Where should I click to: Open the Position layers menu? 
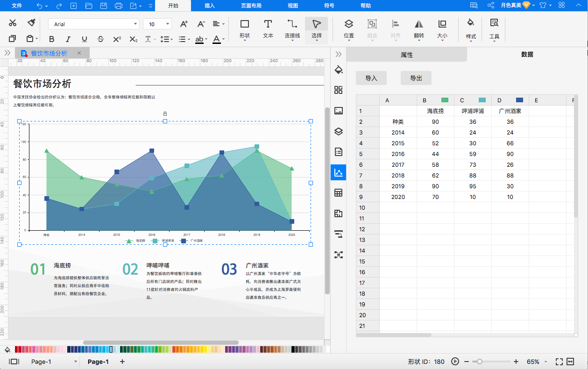pos(349,29)
